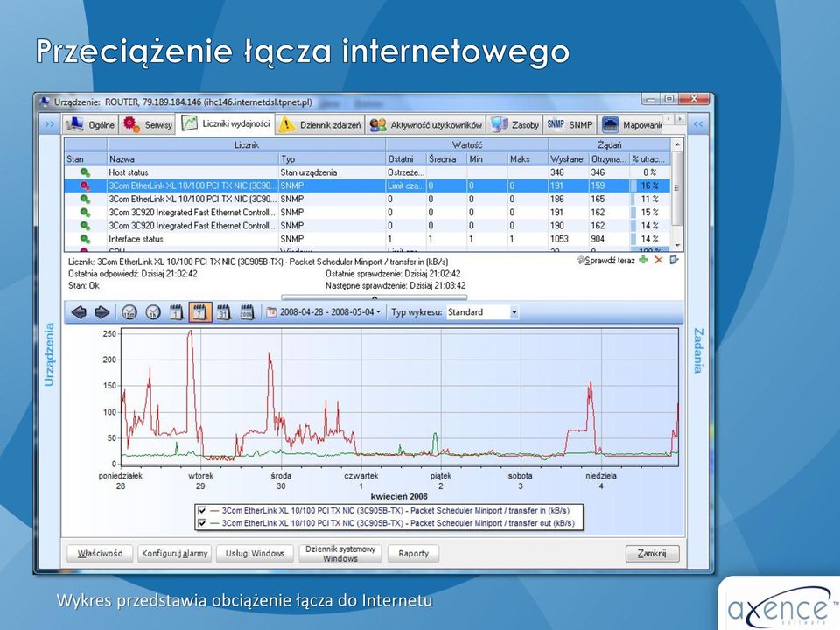Select the Host status row name
The width and height of the screenshot is (840, 630).
click(x=129, y=172)
